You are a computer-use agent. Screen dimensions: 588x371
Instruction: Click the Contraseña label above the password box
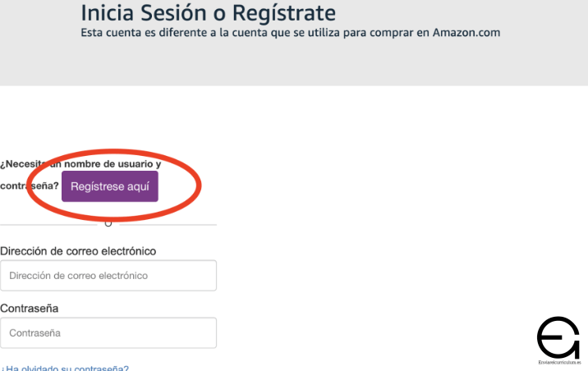tap(30, 309)
